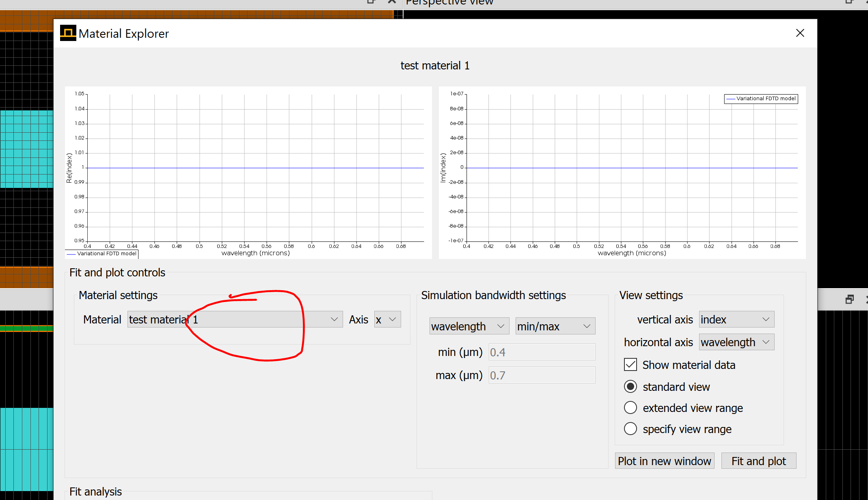Click the Fit and plot button
This screenshot has height=500, width=868.
coord(758,461)
